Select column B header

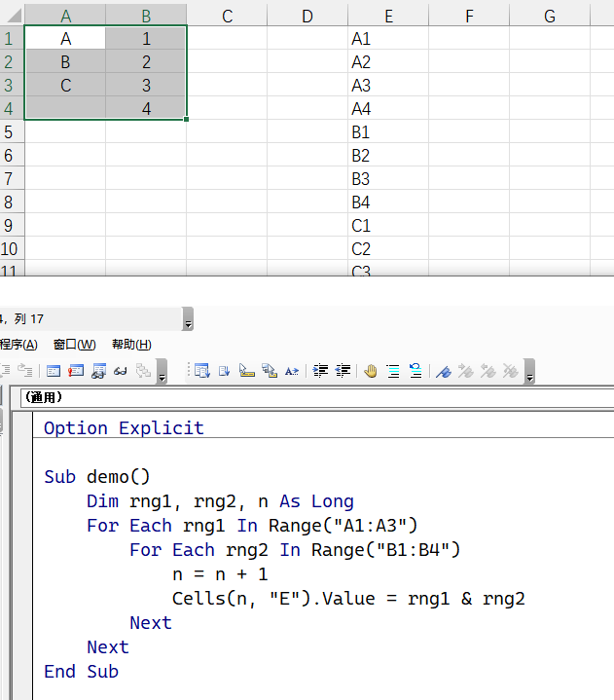click(x=146, y=17)
